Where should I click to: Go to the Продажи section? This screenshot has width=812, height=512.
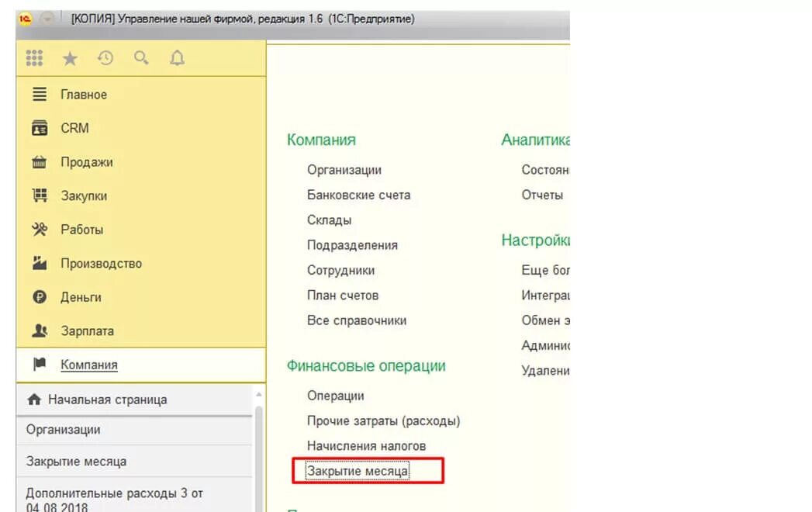87,162
